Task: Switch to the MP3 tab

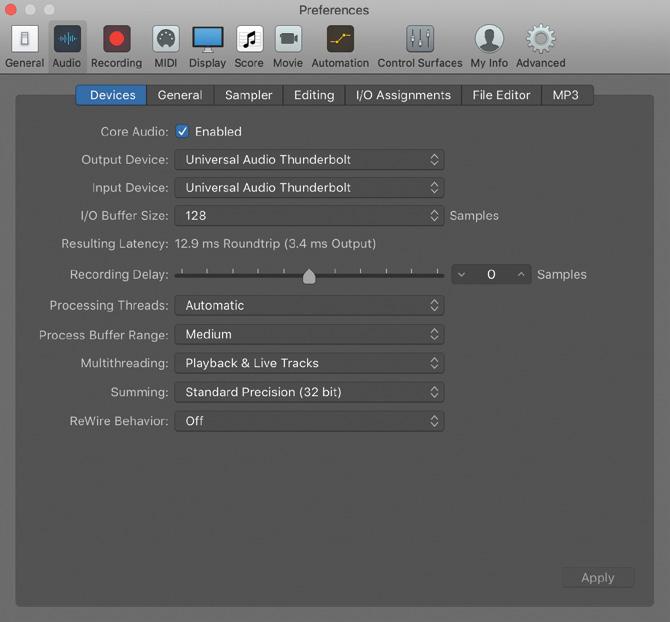Action: [566, 95]
